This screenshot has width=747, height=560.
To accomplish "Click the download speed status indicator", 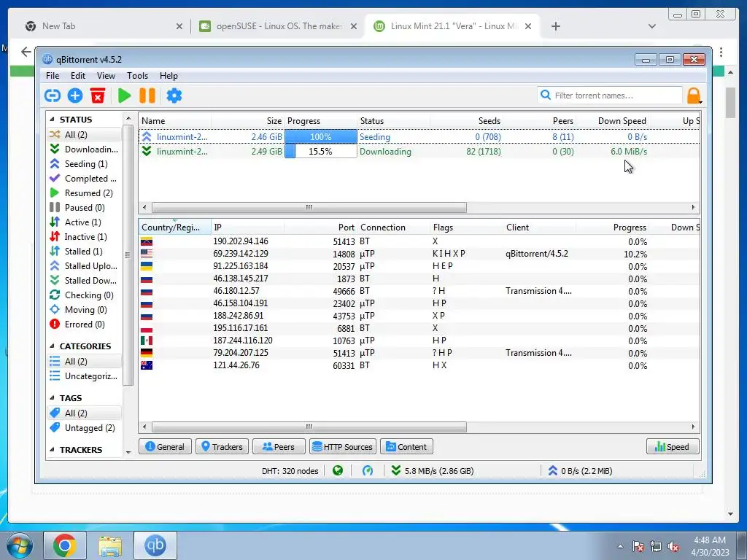I will click(x=432, y=471).
